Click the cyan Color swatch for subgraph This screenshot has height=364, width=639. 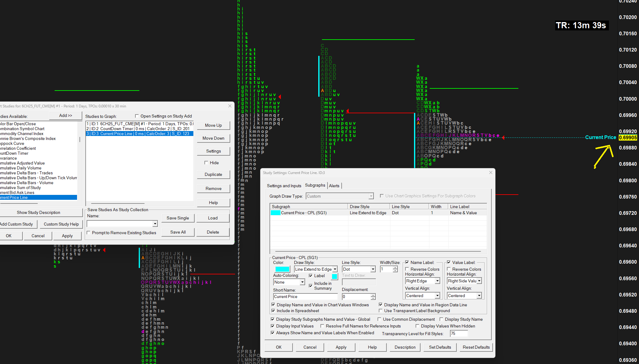(x=282, y=269)
